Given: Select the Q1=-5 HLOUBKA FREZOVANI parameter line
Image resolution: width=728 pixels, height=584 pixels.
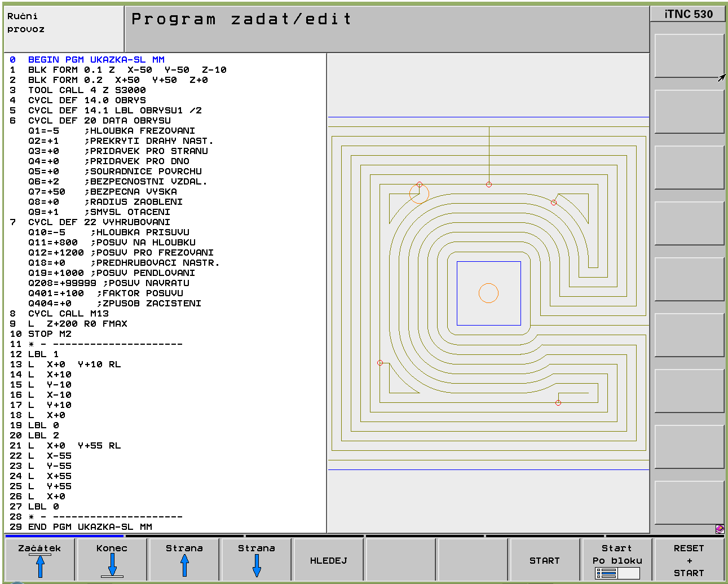Looking at the screenshot, I should 111,130.
